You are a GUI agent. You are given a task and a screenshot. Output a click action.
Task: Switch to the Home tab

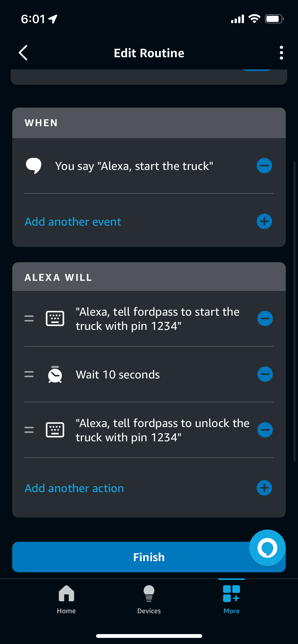(66, 599)
